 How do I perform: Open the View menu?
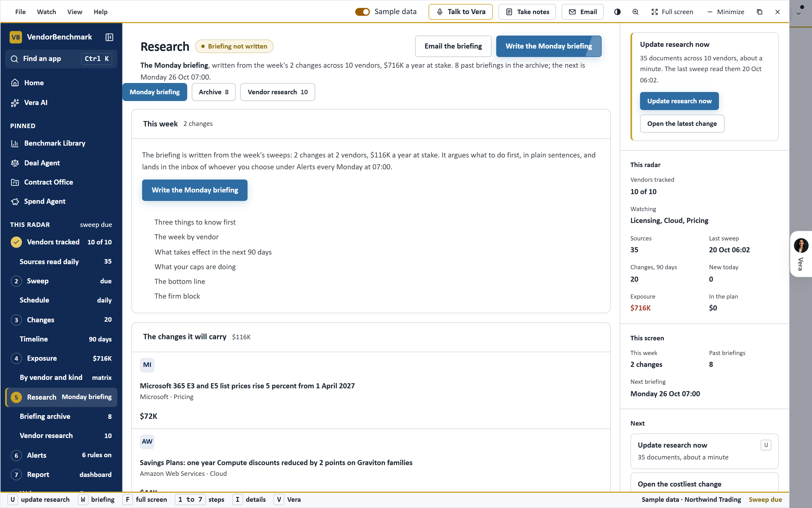[74, 12]
